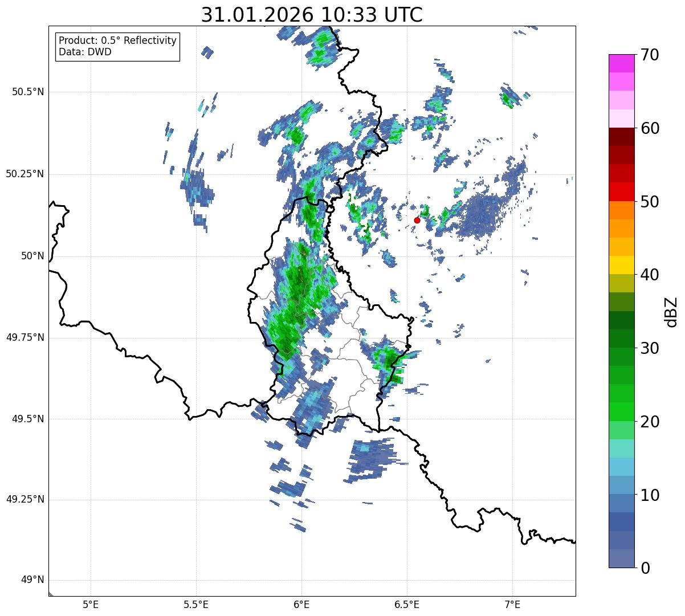Image resolution: width=685 pixels, height=616 pixels.
Task: Click the 5°E longitude label
Action: 91,605
